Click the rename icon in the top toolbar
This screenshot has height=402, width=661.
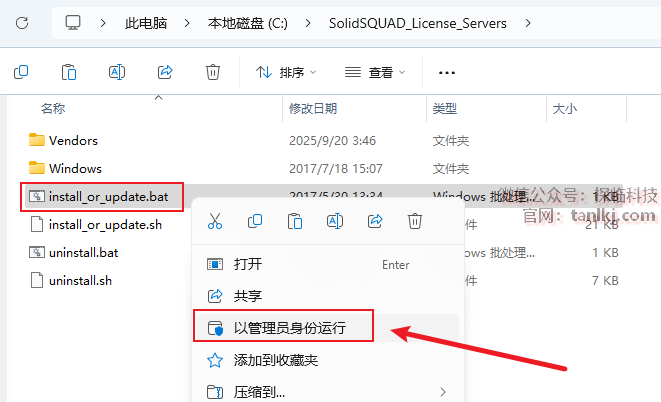coord(117,72)
